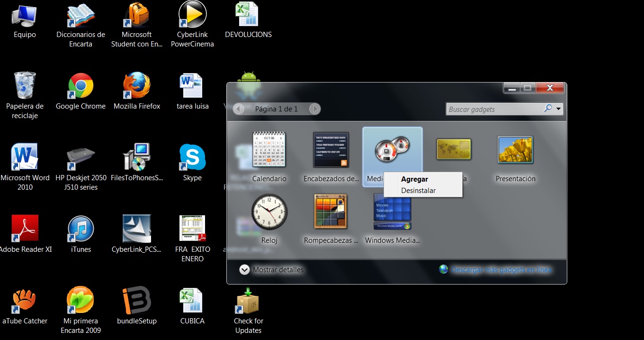Select CUBICA Excel file
The width and height of the screenshot is (644, 340).
pos(192,306)
